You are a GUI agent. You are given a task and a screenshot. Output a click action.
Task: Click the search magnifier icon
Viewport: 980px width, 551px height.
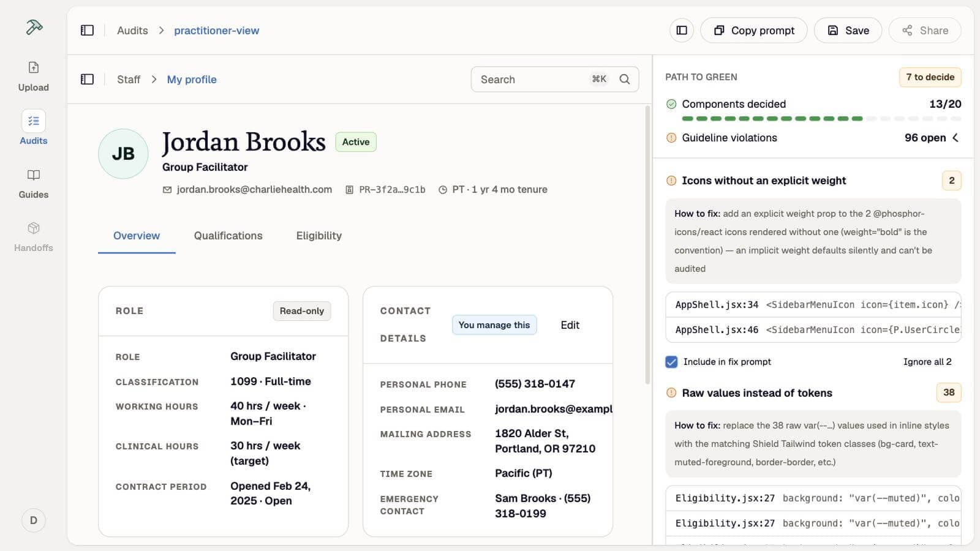coord(624,80)
